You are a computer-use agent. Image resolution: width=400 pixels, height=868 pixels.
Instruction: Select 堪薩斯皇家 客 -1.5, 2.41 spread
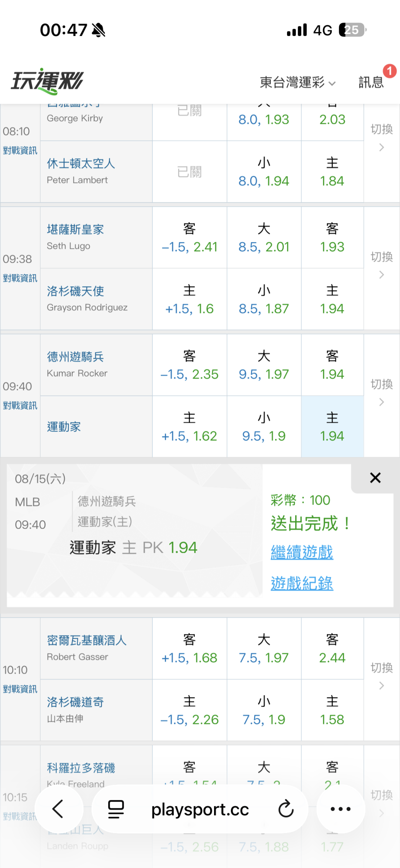[190, 238]
